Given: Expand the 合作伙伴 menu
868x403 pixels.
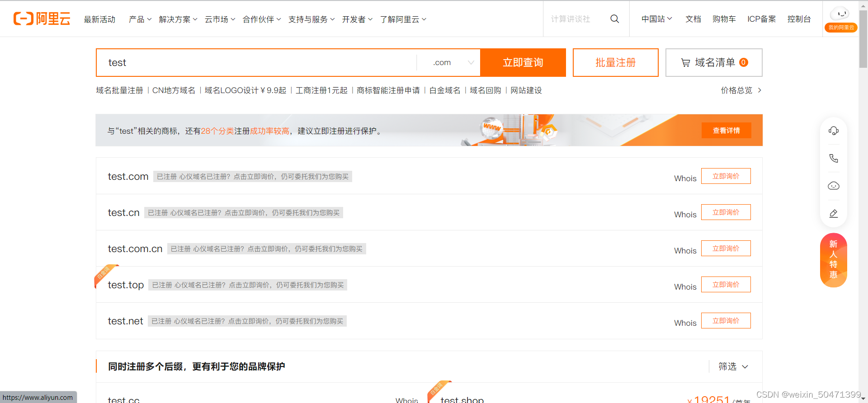Looking at the screenshot, I should 262,19.
